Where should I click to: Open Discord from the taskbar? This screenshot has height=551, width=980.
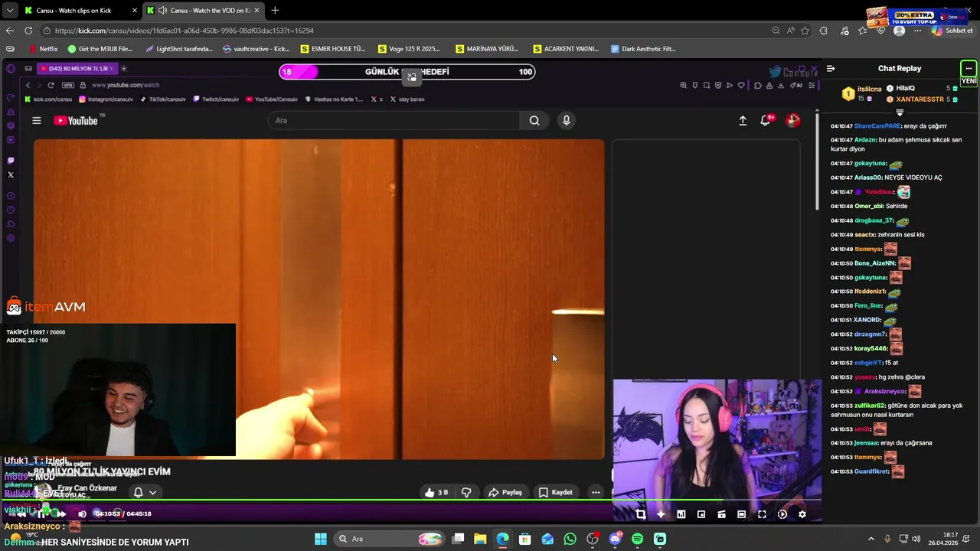[x=615, y=539]
